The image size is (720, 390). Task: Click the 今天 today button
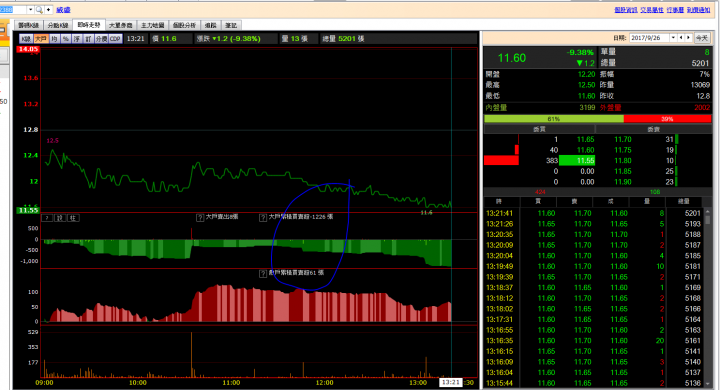click(701, 38)
